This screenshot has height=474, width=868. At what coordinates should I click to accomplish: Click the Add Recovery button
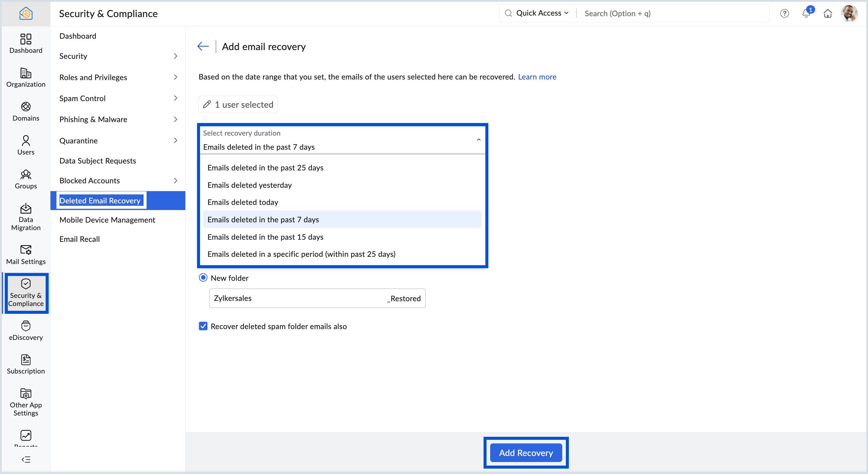[x=526, y=452]
